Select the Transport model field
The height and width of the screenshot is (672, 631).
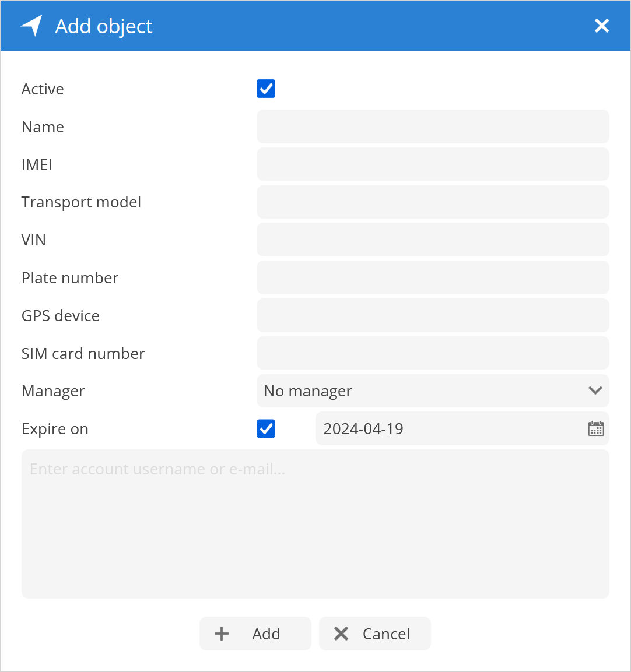pyautogui.click(x=432, y=202)
